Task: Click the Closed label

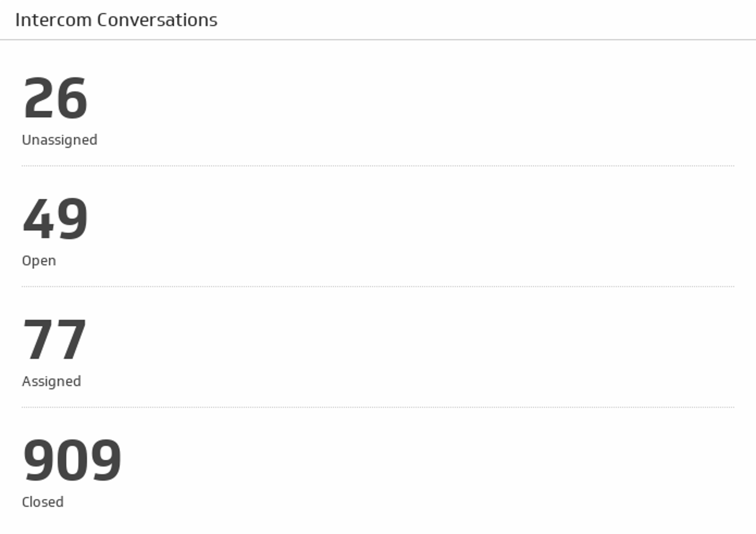Action: point(43,502)
